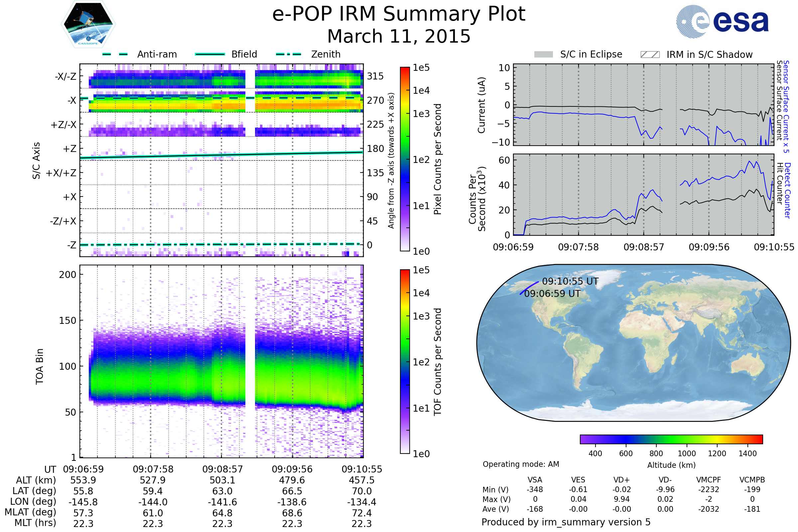Click the Zenith dash-dot legend line
The height and width of the screenshot is (532, 798).
[x=288, y=54]
